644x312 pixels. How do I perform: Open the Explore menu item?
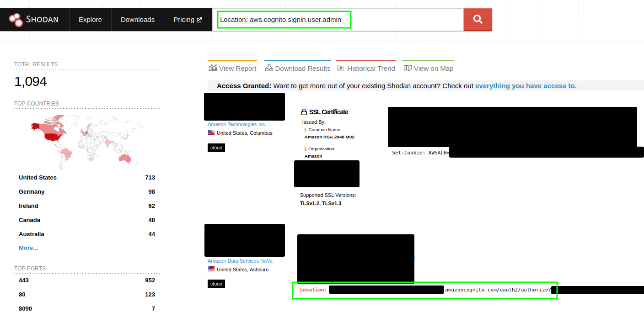pyautogui.click(x=90, y=19)
